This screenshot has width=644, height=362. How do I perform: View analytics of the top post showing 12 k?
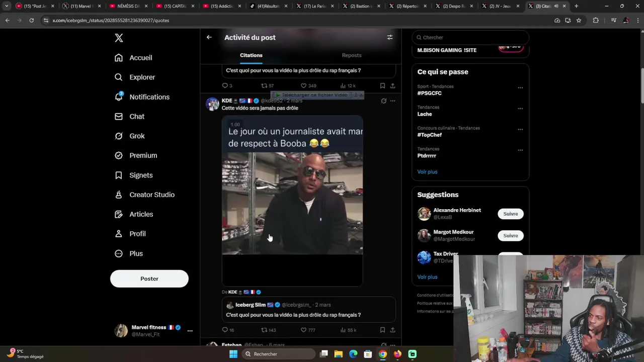tap(348, 85)
